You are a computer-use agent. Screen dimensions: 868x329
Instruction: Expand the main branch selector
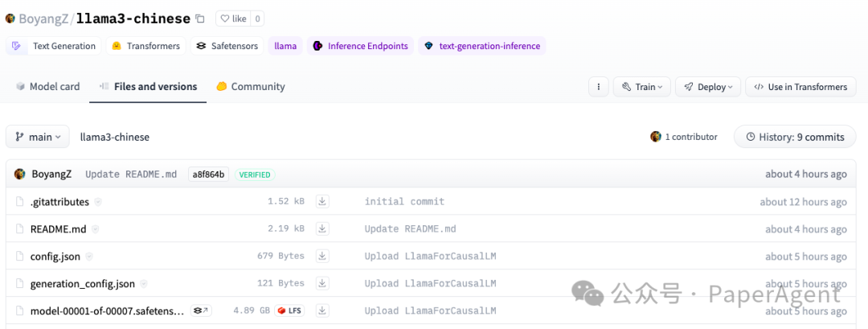coord(38,137)
